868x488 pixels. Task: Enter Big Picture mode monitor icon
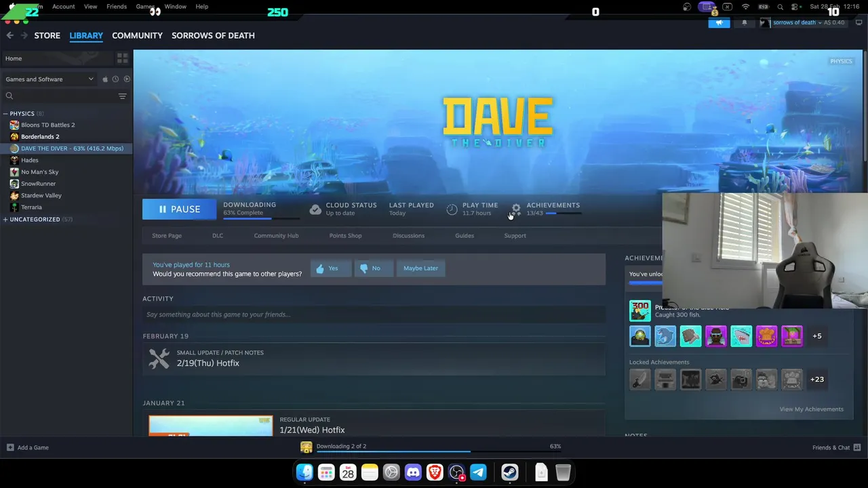[859, 22]
